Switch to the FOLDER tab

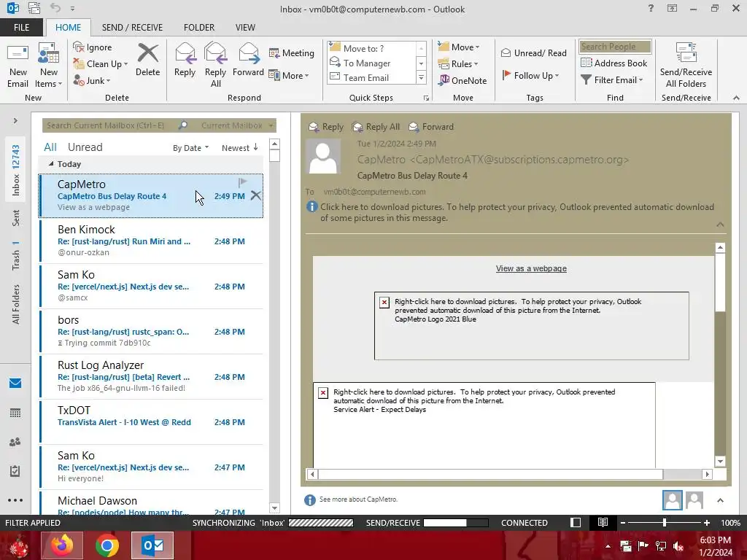coord(199,27)
